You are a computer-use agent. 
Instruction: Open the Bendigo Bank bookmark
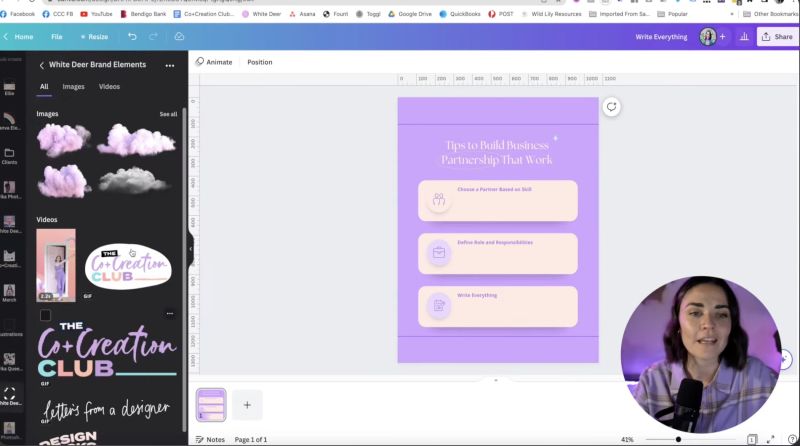143,14
